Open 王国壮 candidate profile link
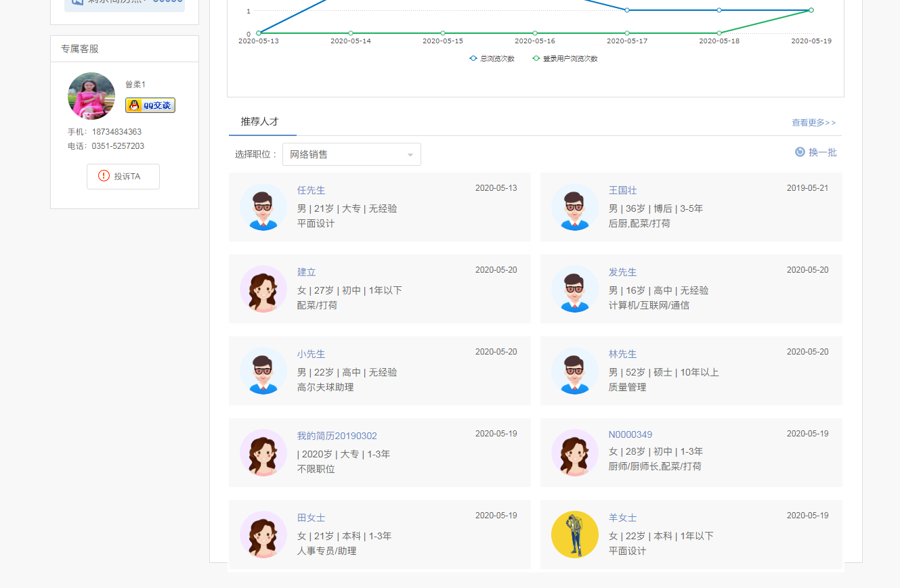Image resolution: width=900 pixels, height=588 pixels. point(622,190)
